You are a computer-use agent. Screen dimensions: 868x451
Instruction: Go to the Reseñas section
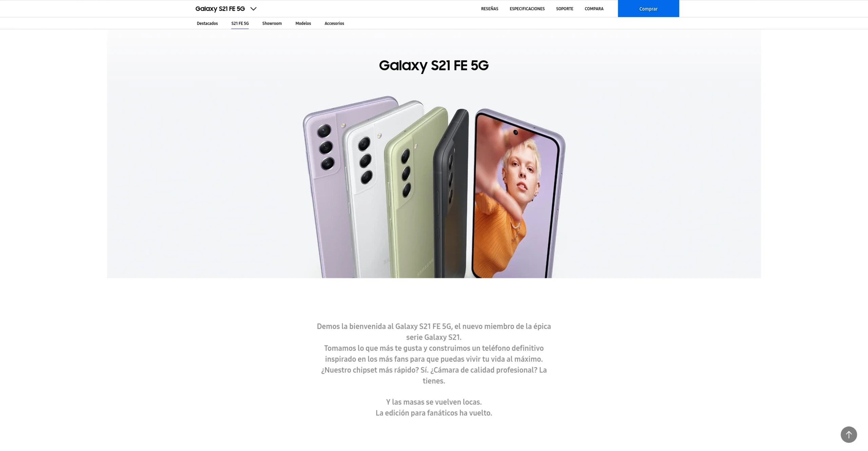(489, 9)
